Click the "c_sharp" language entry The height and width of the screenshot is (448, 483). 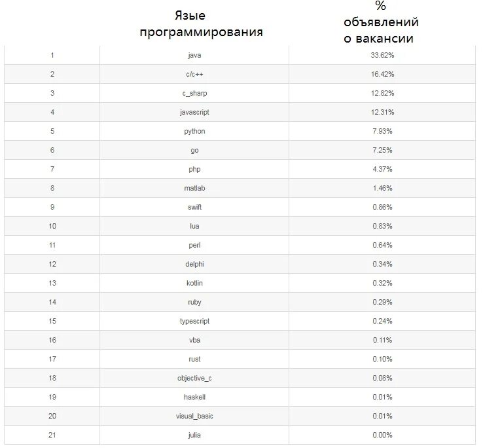coord(194,93)
